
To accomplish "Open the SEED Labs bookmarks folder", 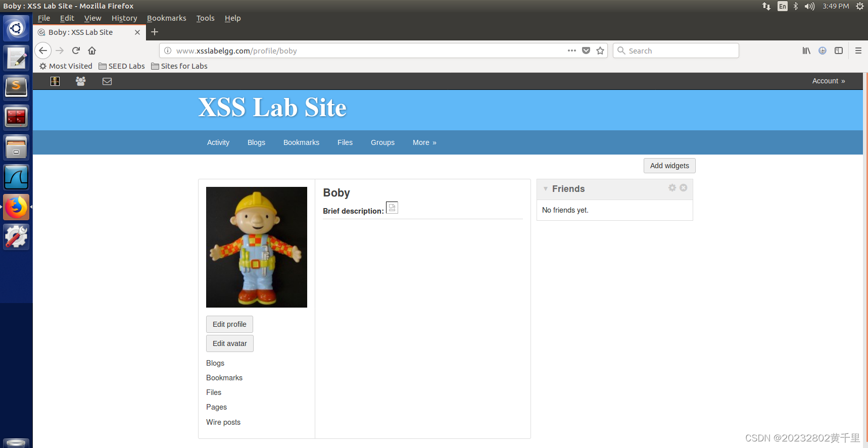I will pyautogui.click(x=122, y=66).
